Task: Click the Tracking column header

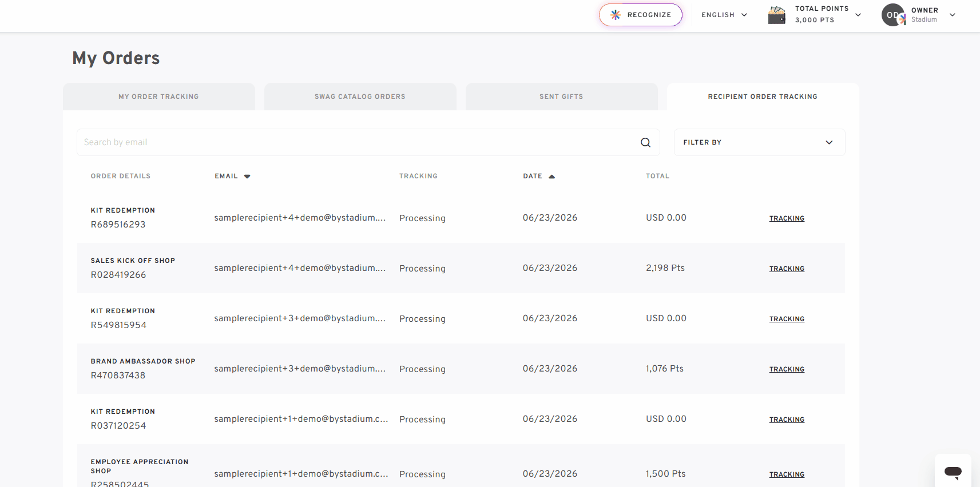Action: 418,176
